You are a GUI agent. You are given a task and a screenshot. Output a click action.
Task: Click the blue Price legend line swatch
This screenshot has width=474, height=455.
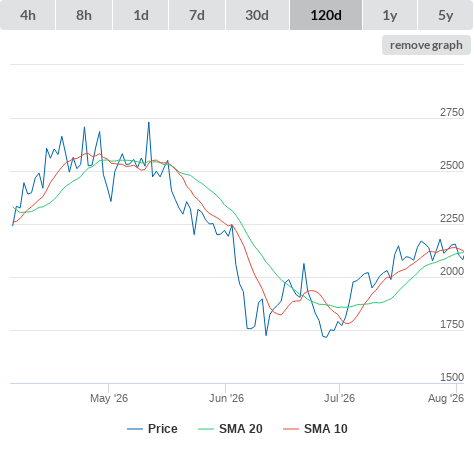point(135,429)
